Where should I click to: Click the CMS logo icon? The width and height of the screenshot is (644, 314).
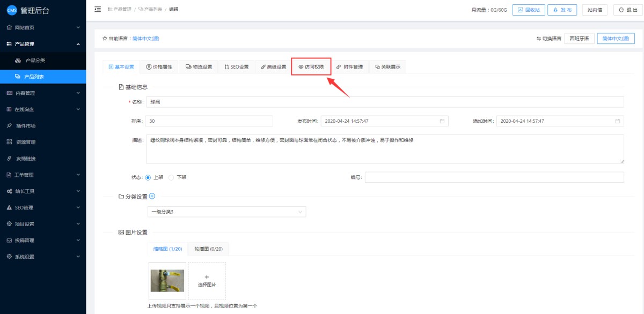point(12,10)
